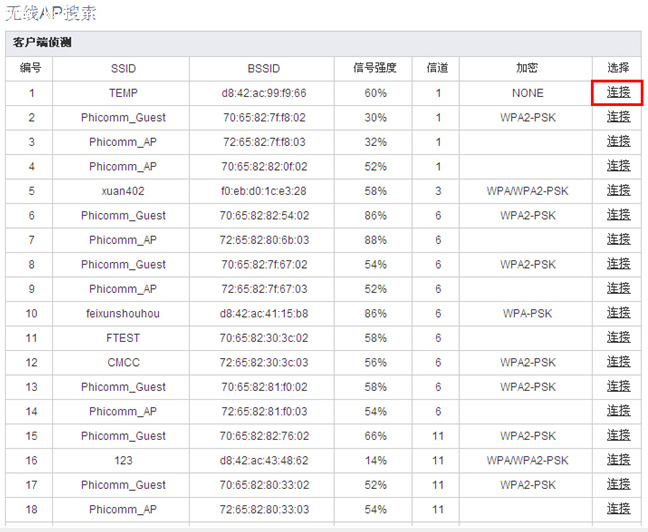
Task: Click the 信道 column header
Action: pos(437,68)
